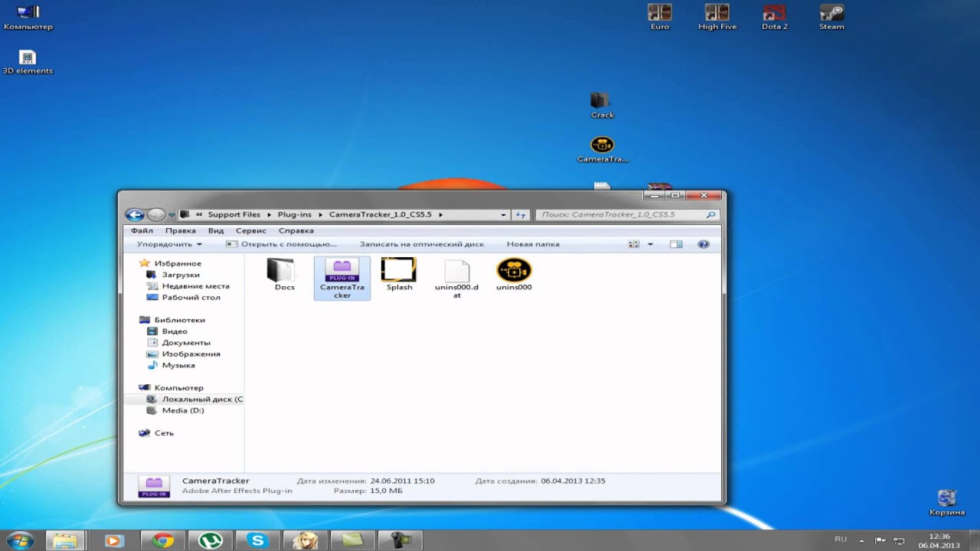Expand the arrow after CameraTracker_1.0_CS5.5 breadcrumb

[x=441, y=215]
